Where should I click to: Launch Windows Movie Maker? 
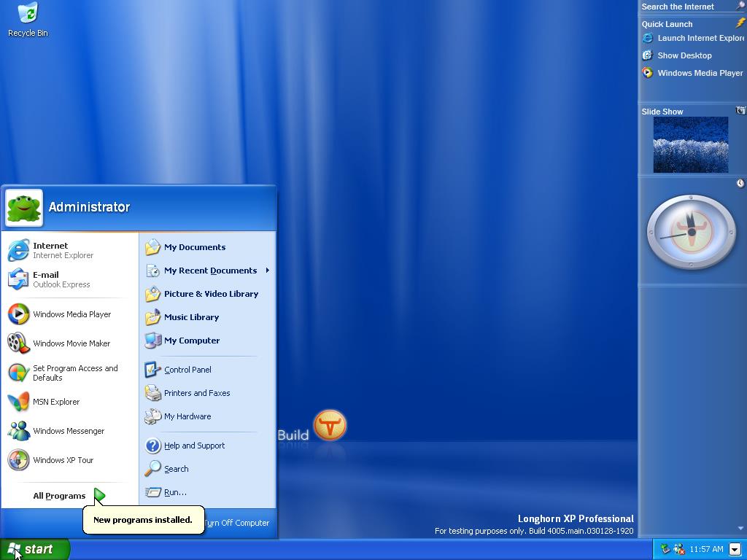(69, 343)
